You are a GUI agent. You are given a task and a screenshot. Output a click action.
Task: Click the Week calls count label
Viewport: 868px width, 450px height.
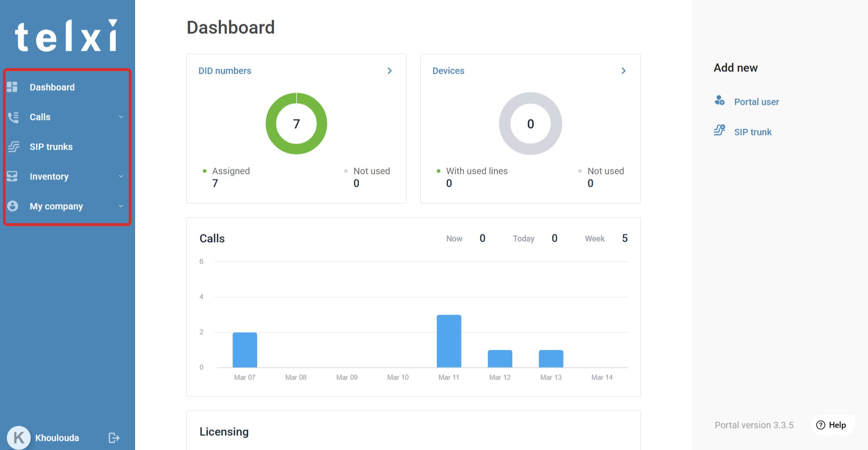(x=595, y=239)
